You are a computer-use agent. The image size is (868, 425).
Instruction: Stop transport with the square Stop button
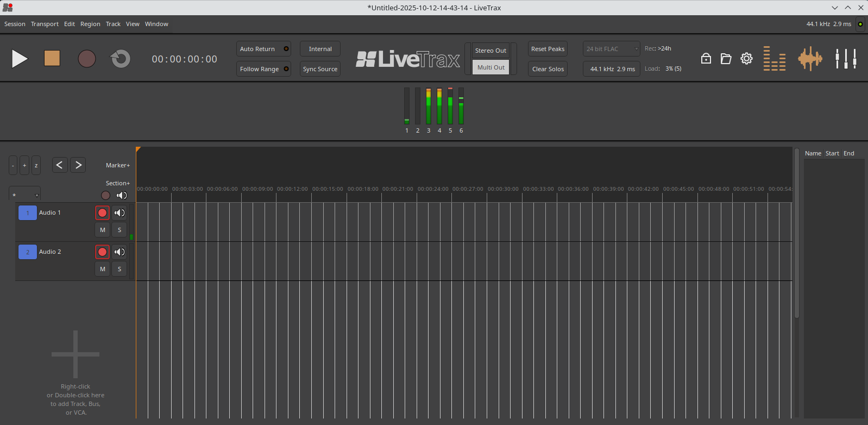coord(52,59)
